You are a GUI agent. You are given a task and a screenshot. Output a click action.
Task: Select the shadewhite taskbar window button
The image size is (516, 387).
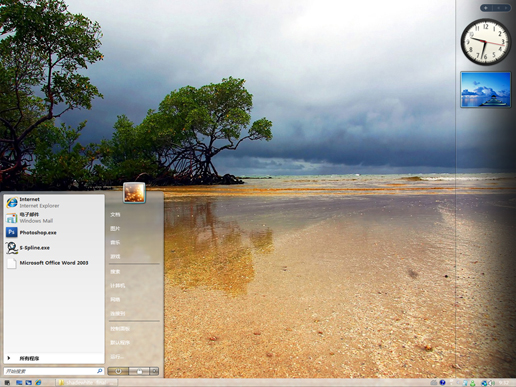tap(86, 382)
